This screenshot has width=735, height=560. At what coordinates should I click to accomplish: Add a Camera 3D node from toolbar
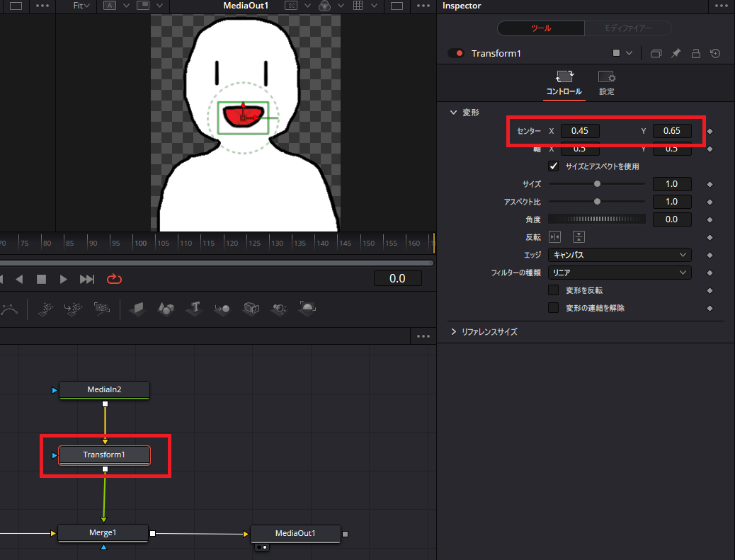(x=251, y=309)
